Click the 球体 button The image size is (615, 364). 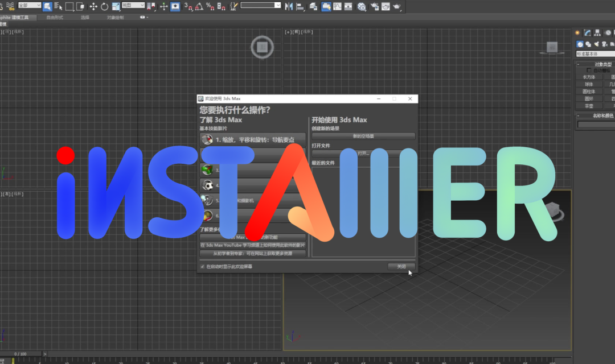(589, 84)
